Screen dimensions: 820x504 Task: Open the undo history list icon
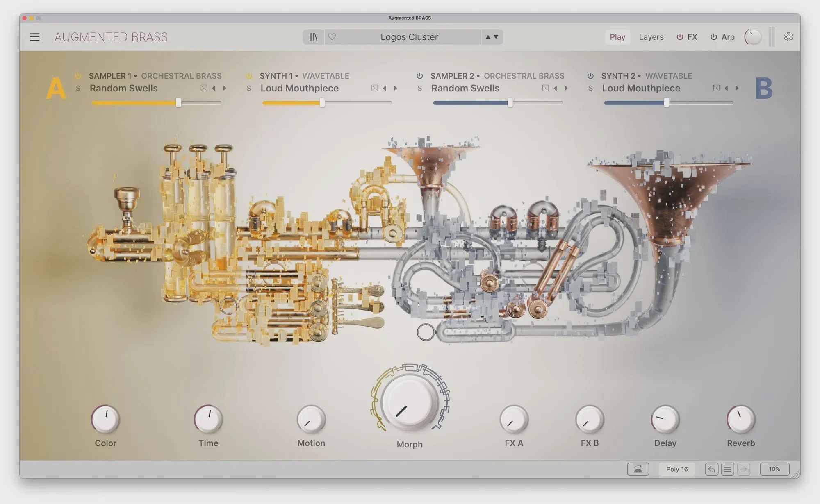click(728, 469)
